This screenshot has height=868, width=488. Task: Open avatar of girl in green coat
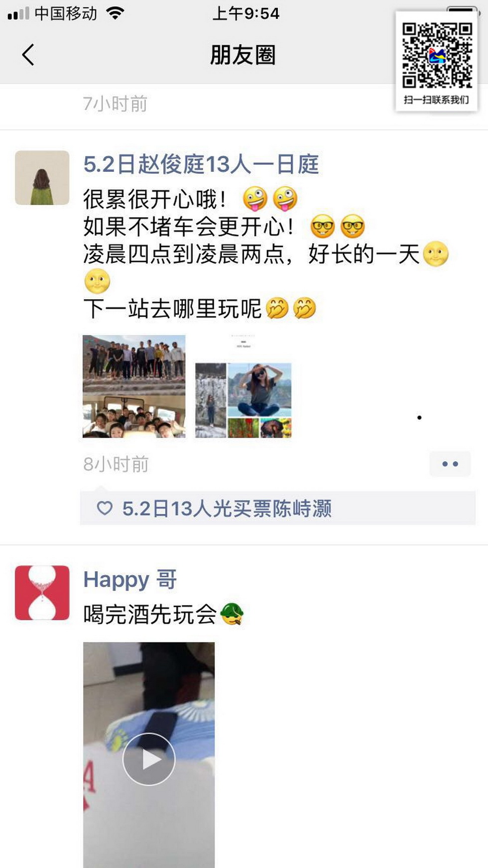42,178
